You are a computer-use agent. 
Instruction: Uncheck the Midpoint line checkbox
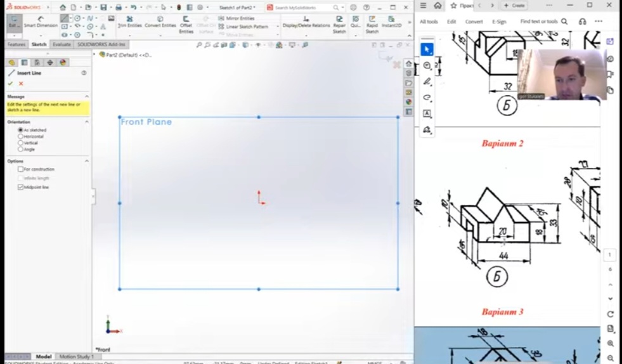pos(21,187)
